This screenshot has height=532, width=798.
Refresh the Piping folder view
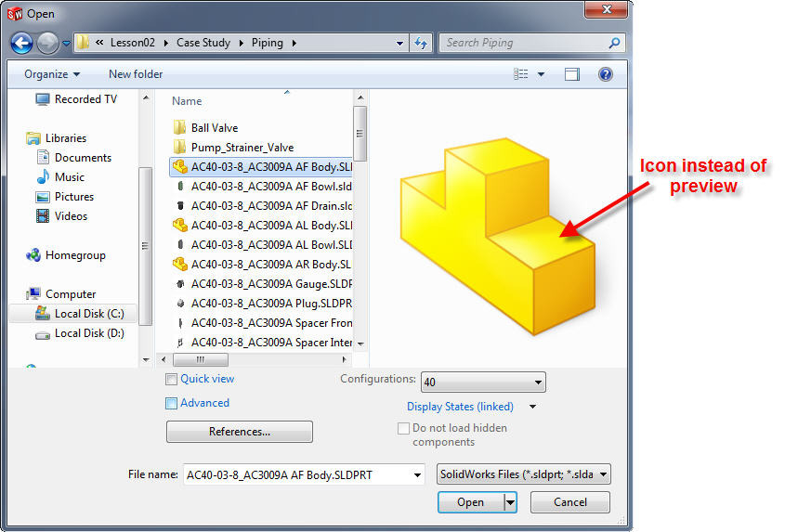[421, 44]
